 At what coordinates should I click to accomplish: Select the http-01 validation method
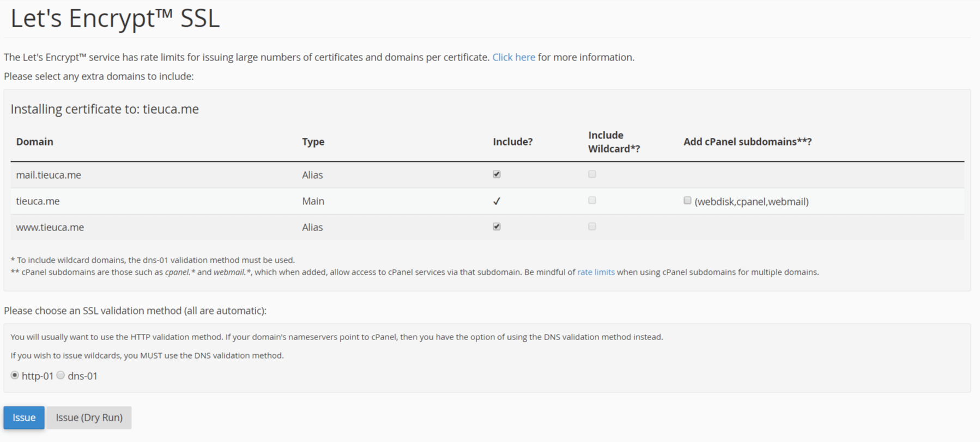click(15, 376)
